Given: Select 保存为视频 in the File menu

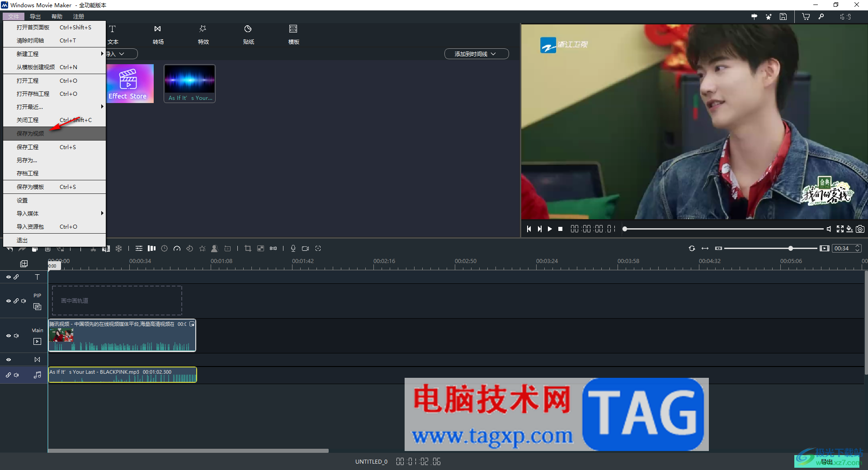Looking at the screenshot, I should (x=54, y=134).
